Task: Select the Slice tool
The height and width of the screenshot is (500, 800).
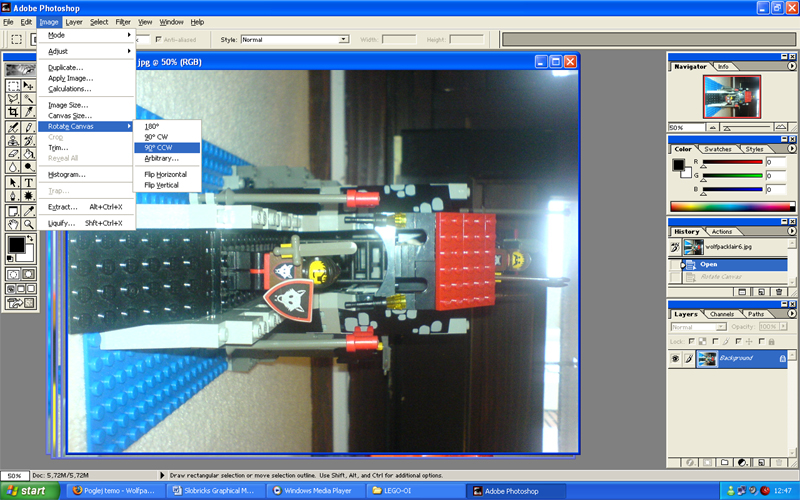Action: pyautogui.click(x=29, y=112)
